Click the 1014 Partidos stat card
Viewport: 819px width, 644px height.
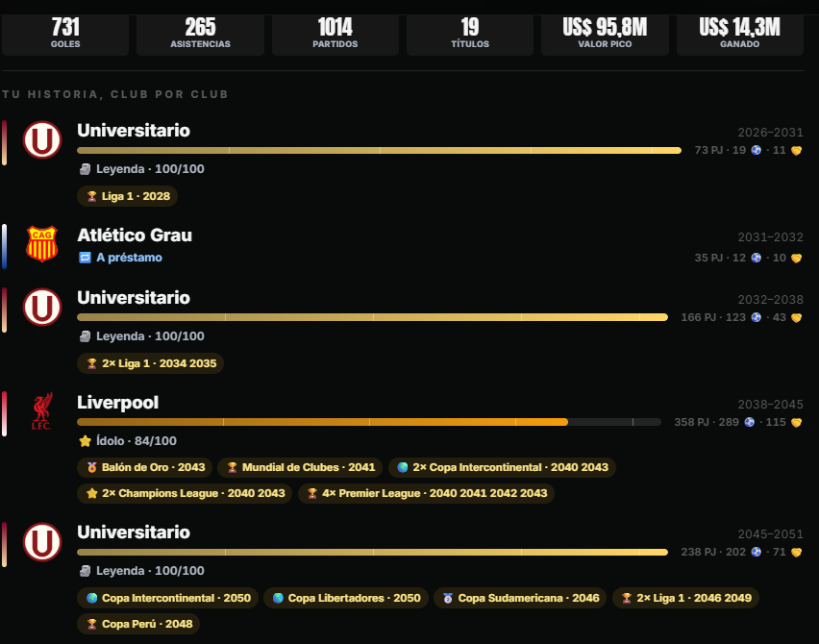(x=335, y=35)
